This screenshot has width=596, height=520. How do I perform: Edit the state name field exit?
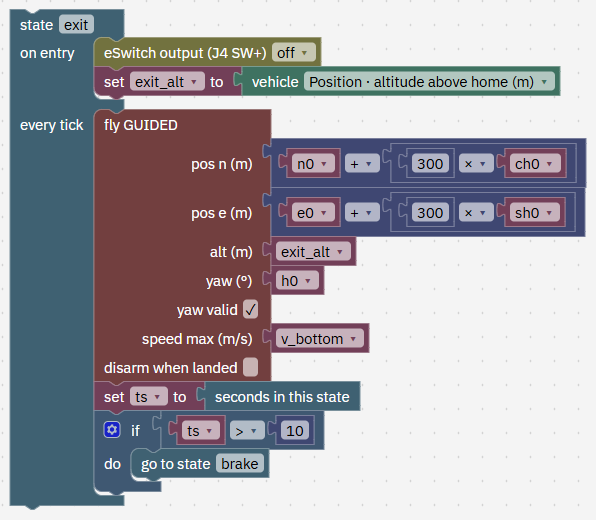76,25
